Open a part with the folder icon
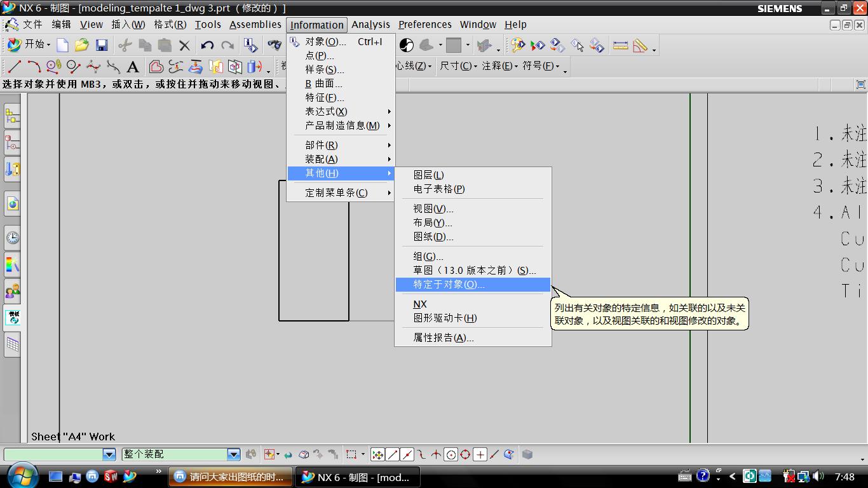 click(x=81, y=45)
